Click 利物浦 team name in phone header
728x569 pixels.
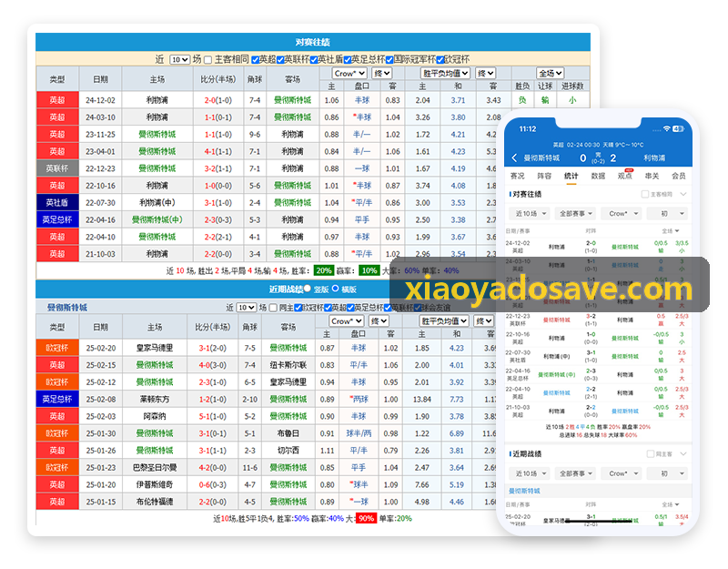tap(654, 157)
